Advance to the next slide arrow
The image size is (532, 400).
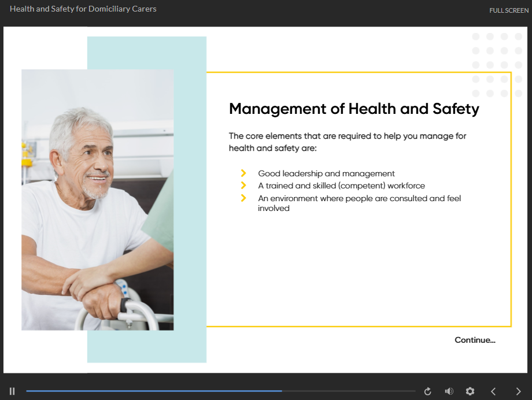click(518, 391)
